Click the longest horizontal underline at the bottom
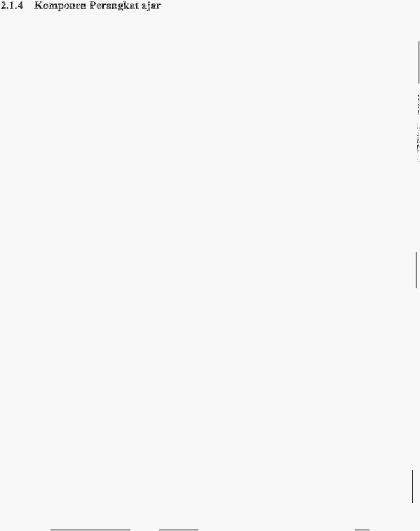Viewport: 420px width, 531px height. (x=90, y=530)
